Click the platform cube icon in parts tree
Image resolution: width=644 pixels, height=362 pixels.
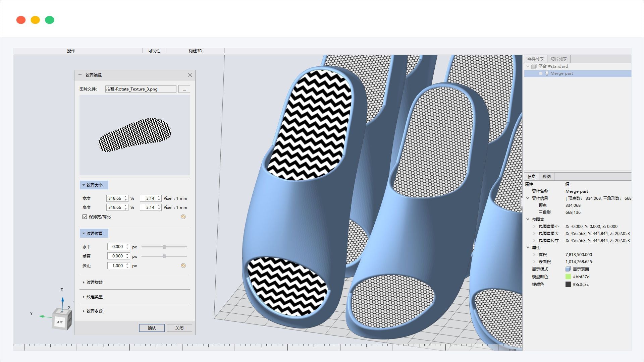click(534, 66)
